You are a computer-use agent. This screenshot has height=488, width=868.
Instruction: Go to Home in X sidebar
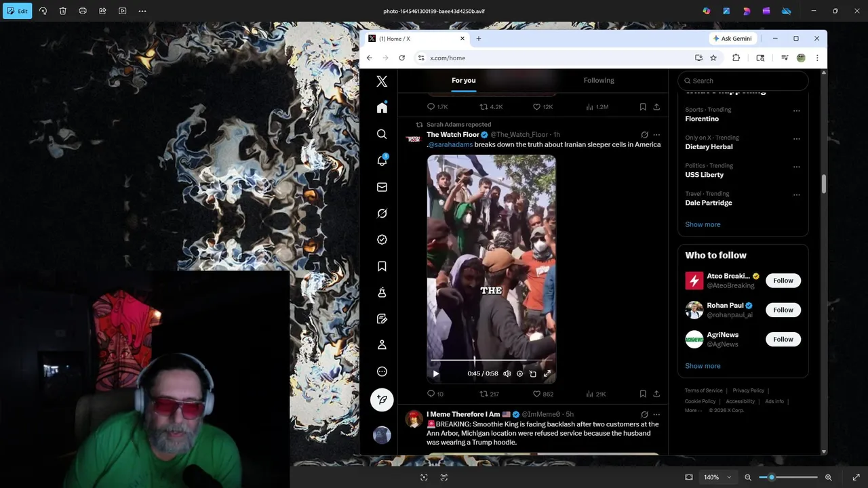tap(382, 108)
